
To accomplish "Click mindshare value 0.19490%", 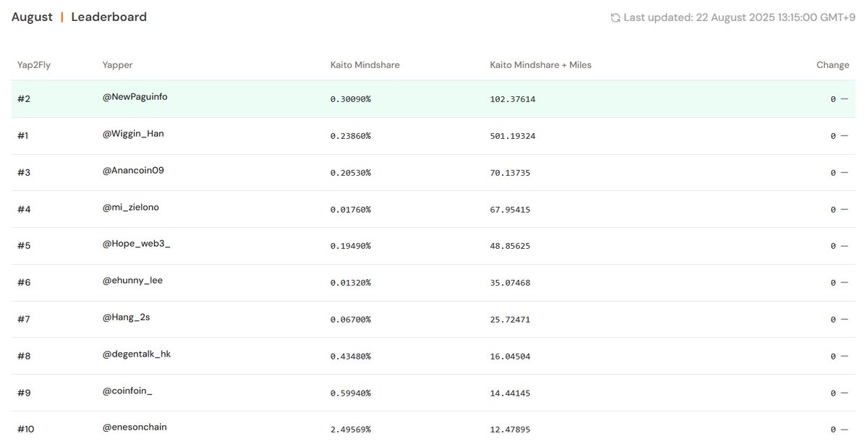I will point(351,246).
